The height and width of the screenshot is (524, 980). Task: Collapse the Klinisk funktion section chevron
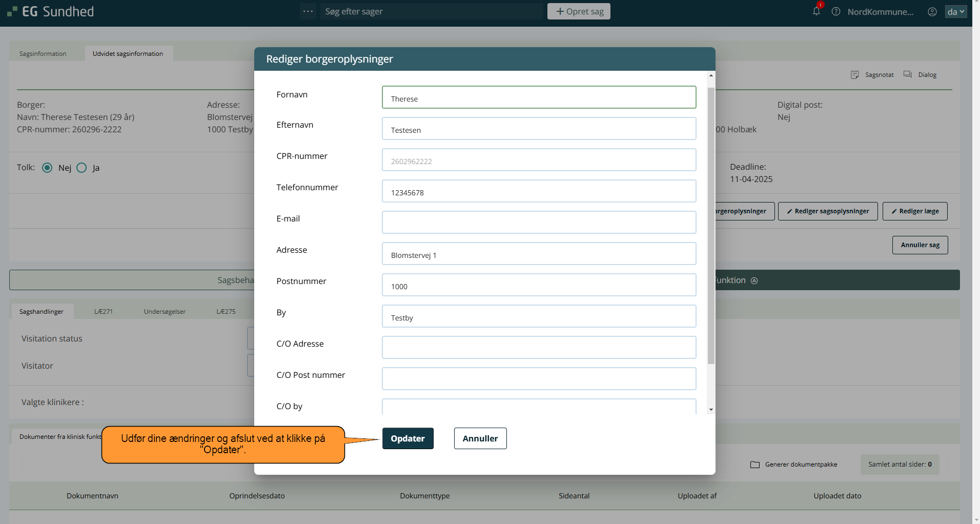pos(754,280)
